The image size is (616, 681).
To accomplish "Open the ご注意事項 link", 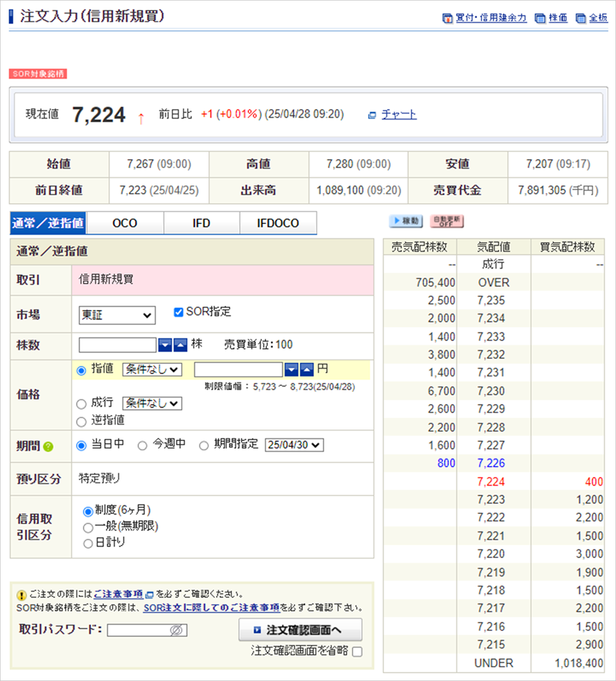I will pyautogui.click(x=119, y=594).
